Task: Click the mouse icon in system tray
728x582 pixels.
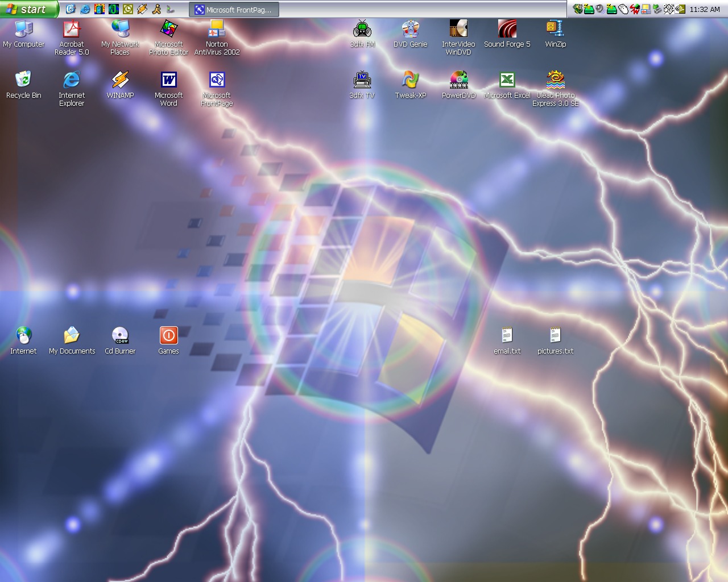Action: (x=623, y=9)
